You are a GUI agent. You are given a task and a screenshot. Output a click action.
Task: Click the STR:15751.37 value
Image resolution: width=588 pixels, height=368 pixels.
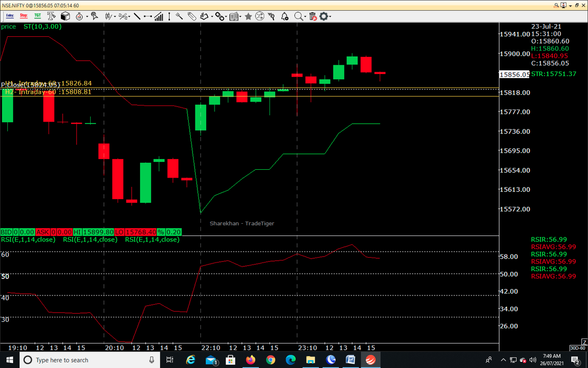[554, 74]
